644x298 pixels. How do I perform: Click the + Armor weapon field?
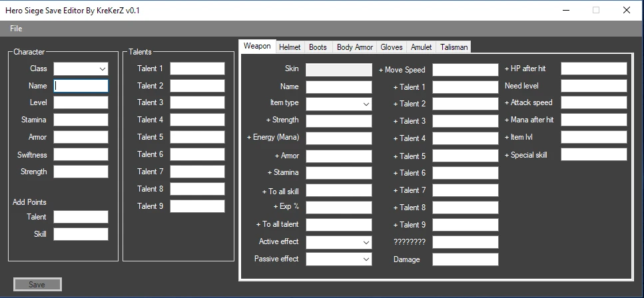click(x=339, y=156)
